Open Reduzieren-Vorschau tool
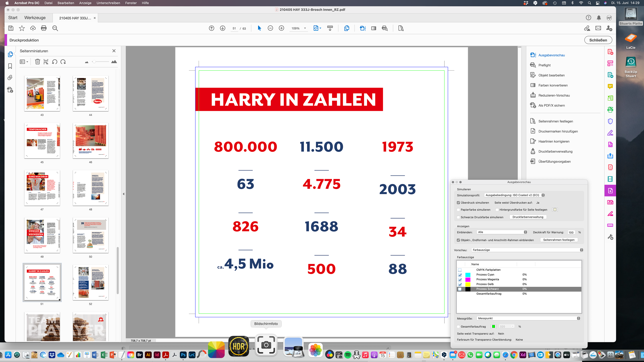This screenshot has height=362, width=644. 554,95
